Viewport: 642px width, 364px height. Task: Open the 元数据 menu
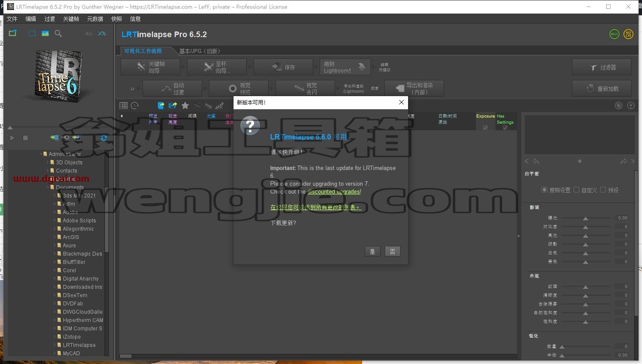(x=95, y=19)
